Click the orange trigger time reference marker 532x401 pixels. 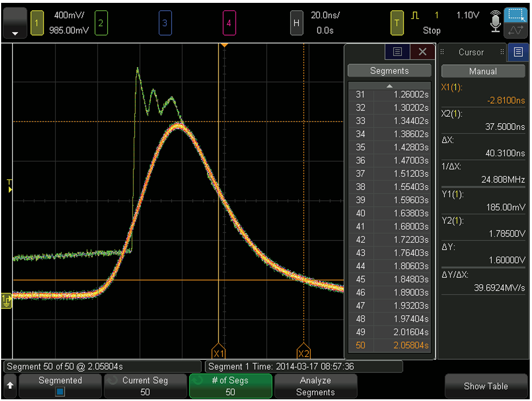(x=224, y=45)
